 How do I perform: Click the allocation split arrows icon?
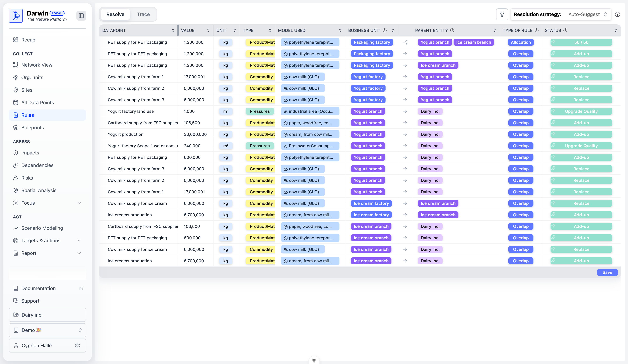pyautogui.click(x=405, y=42)
